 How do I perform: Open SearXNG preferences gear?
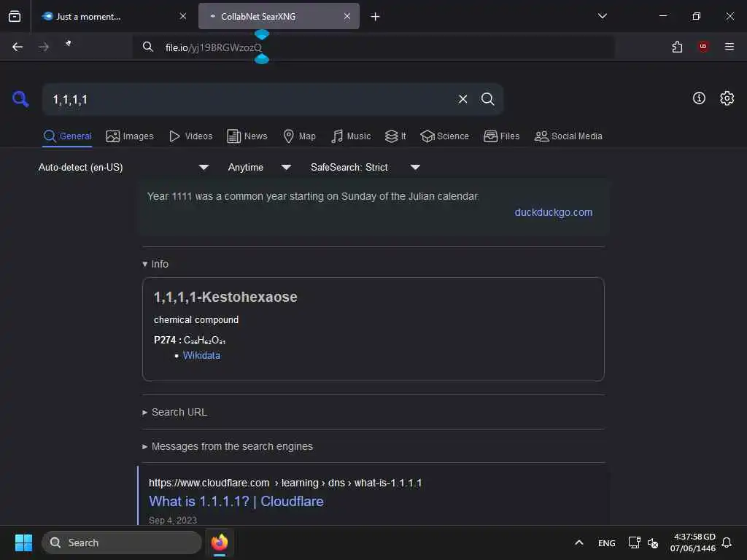click(x=727, y=98)
